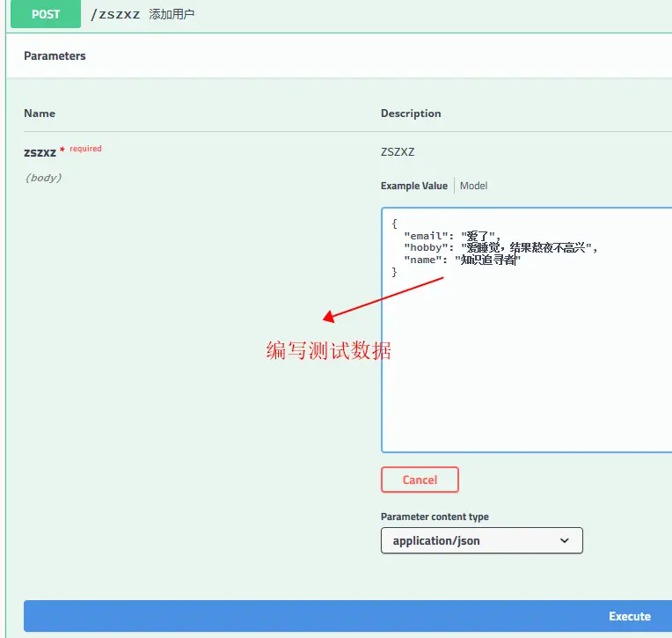
Task: Click the "hobby" line in the JSON body
Action: pos(500,247)
